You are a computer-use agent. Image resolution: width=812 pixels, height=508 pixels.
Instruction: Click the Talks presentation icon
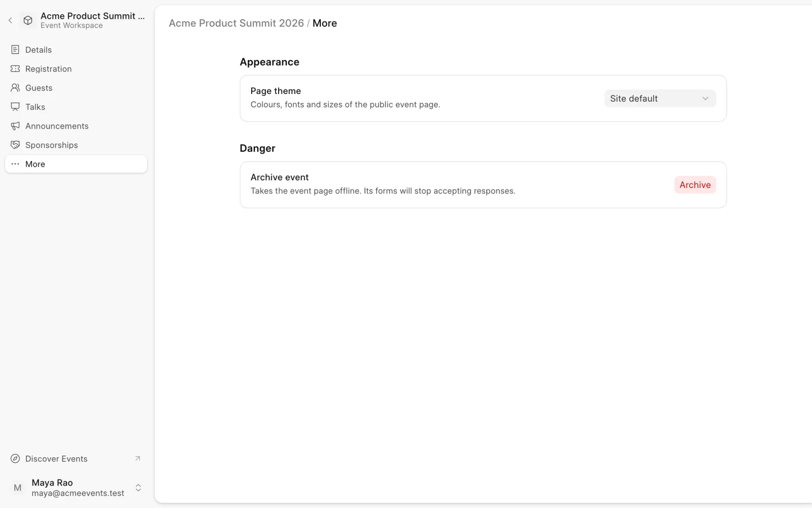[x=15, y=107]
